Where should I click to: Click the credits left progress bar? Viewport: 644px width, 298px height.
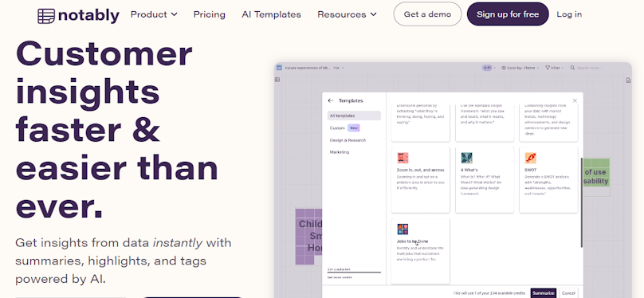[x=354, y=273]
